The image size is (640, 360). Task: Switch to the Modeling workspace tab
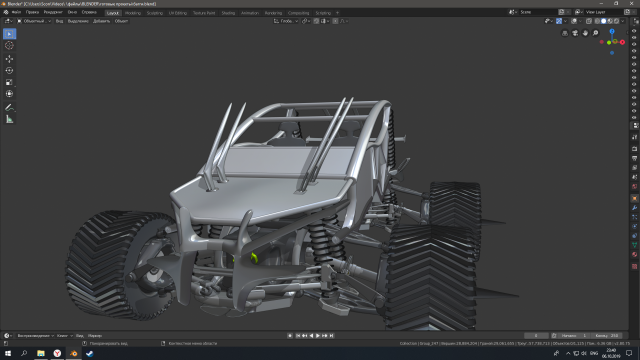pyautogui.click(x=133, y=13)
